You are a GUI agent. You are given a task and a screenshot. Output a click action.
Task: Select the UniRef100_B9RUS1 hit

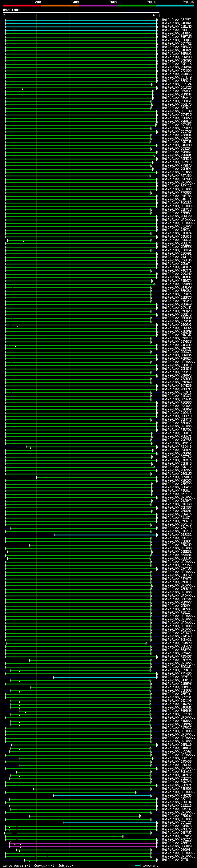pos(177,101)
